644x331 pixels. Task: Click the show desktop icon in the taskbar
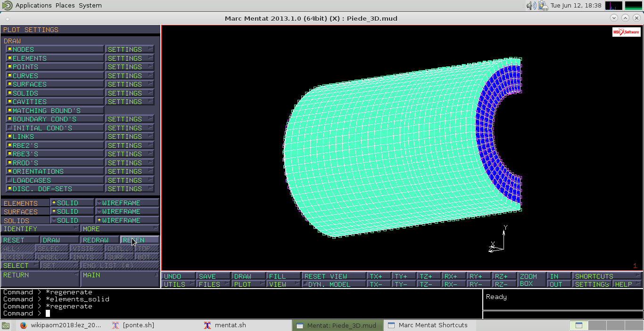(6, 325)
